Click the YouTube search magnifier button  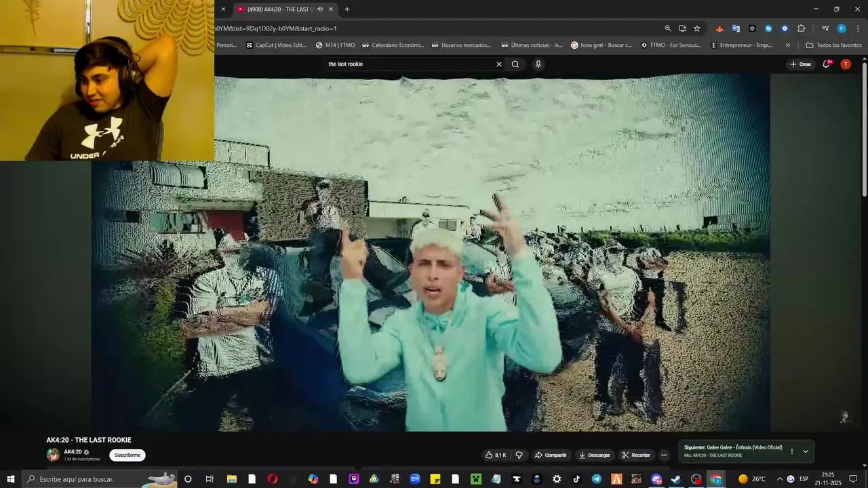515,64
